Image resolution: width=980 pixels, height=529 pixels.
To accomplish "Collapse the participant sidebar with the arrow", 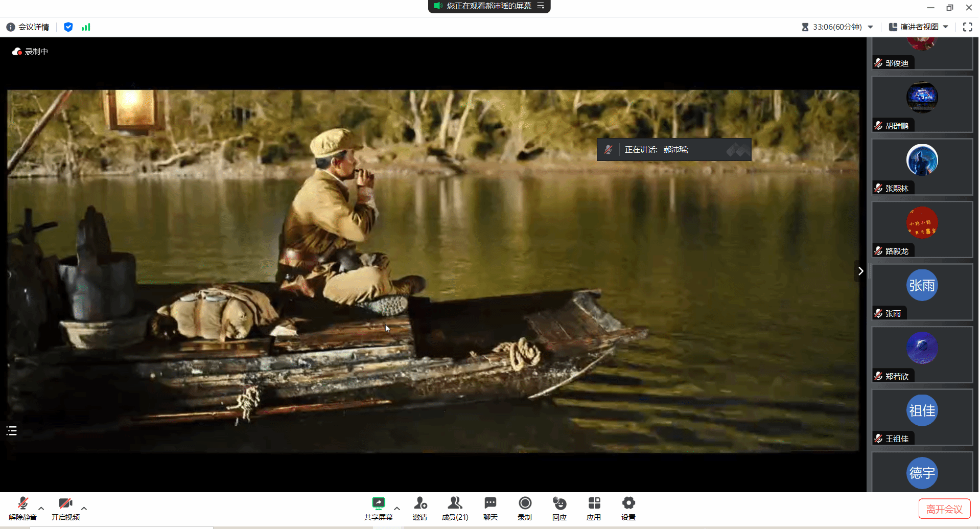I will (860, 271).
